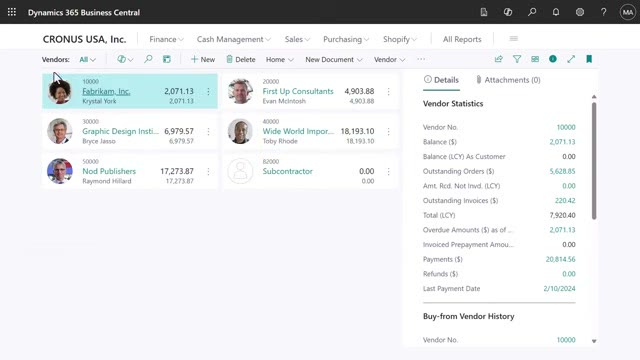Drill into Payments value 20,814.56

pyautogui.click(x=560, y=260)
